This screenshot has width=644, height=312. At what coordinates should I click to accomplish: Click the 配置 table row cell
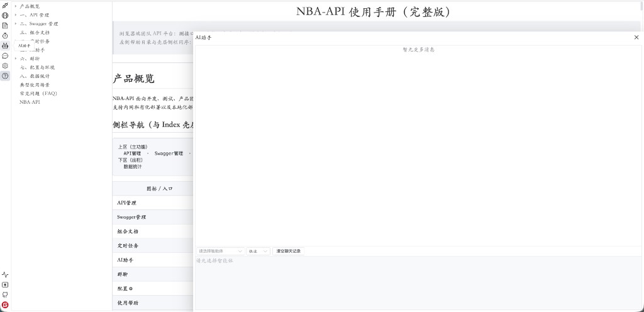click(125, 289)
